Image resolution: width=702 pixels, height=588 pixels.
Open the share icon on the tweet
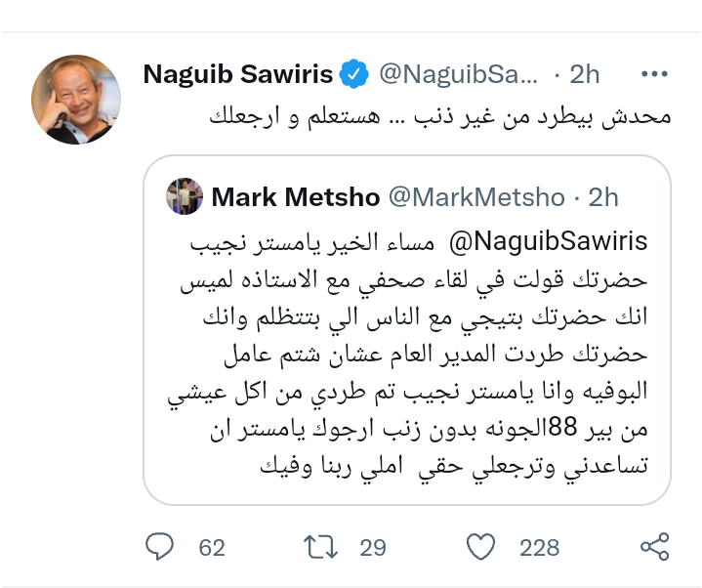653,547
